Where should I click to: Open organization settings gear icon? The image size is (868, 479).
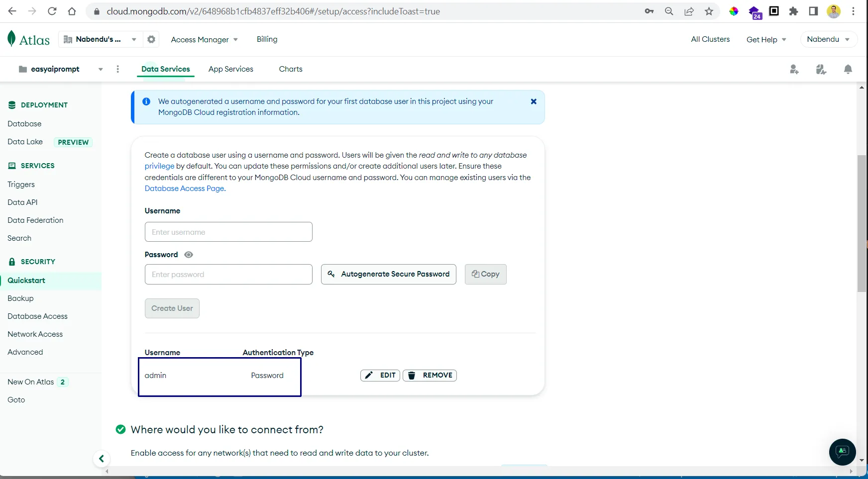point(151,39)
